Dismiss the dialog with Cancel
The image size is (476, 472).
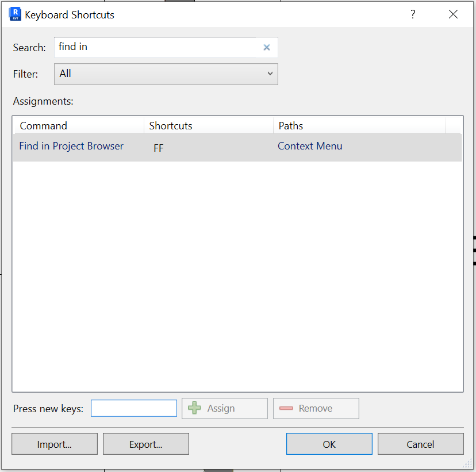(x=420, y=444)
